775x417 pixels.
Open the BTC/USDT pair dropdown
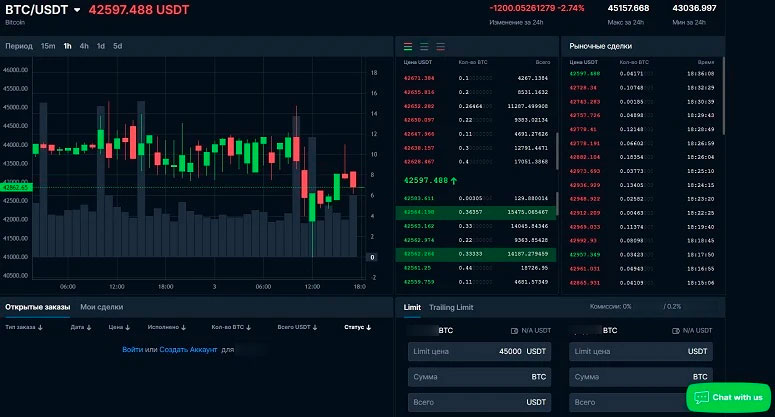tap(77, 10)
